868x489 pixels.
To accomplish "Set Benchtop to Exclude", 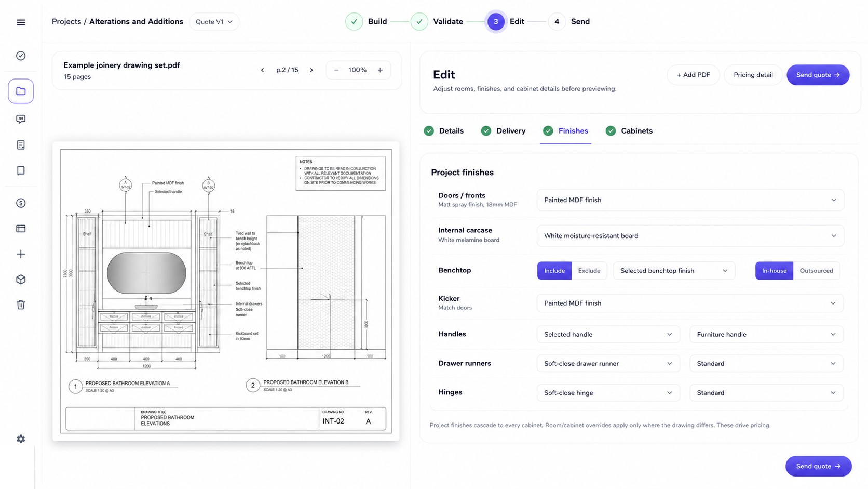I will (x=589, y=271).
